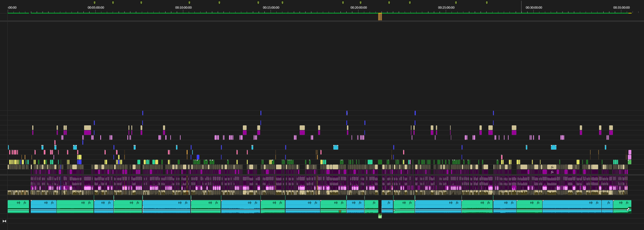644x230 pixels.
Task: Click the 00:35:00:00 timecode on the ruler
Action: (621, 8)
